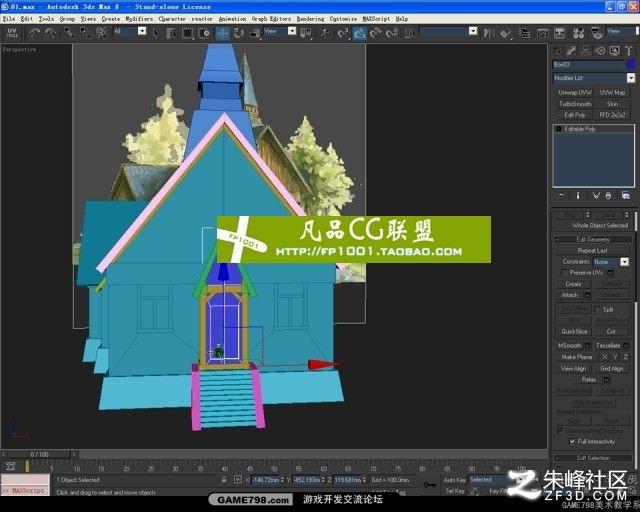640x512 pixels.
Task: Activate Select and Link tool
Action: click(69, 33)
